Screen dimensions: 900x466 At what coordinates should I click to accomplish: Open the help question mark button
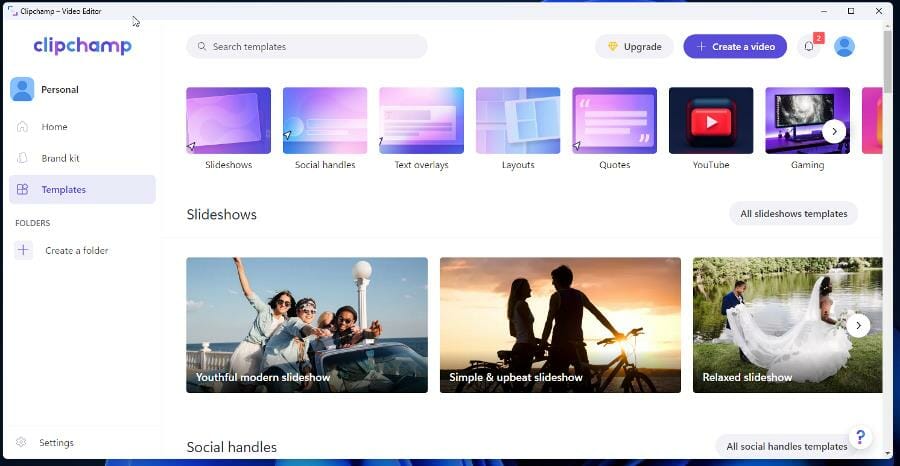[x=860, y=437]
